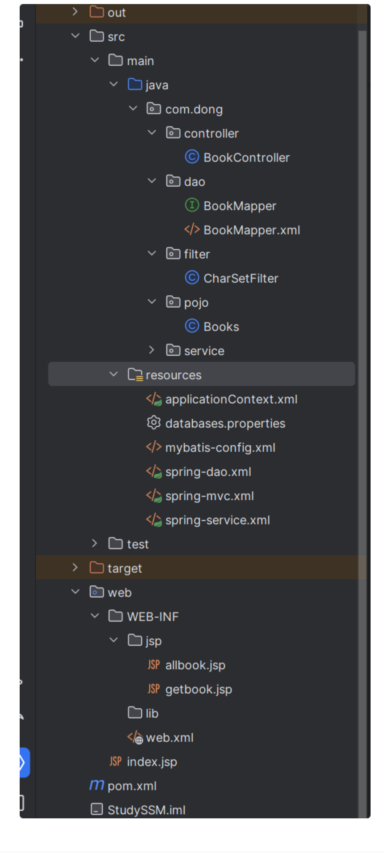Image resolution: width=384 pixels, height=868 pixels.
Task: Click the CharSetFilter class icon
Action: (x=192, y=278)
